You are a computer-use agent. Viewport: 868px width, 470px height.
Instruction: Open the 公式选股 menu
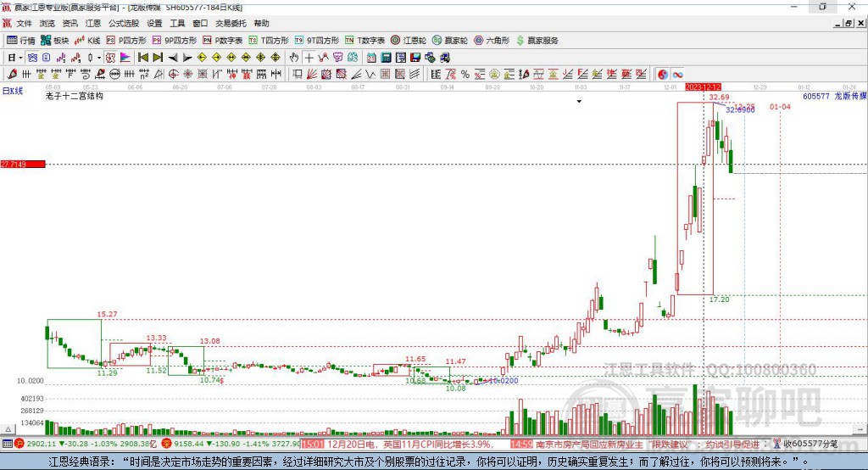click(124, 23)
